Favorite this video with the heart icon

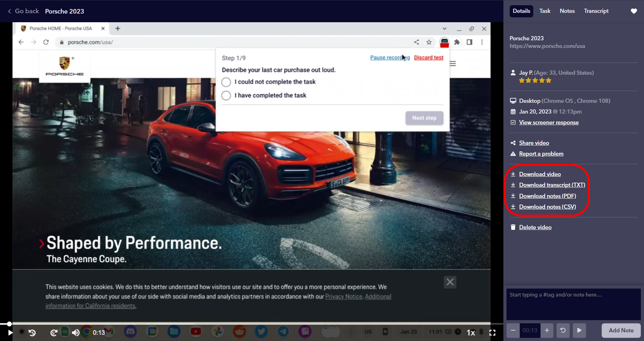pos(634,11)
